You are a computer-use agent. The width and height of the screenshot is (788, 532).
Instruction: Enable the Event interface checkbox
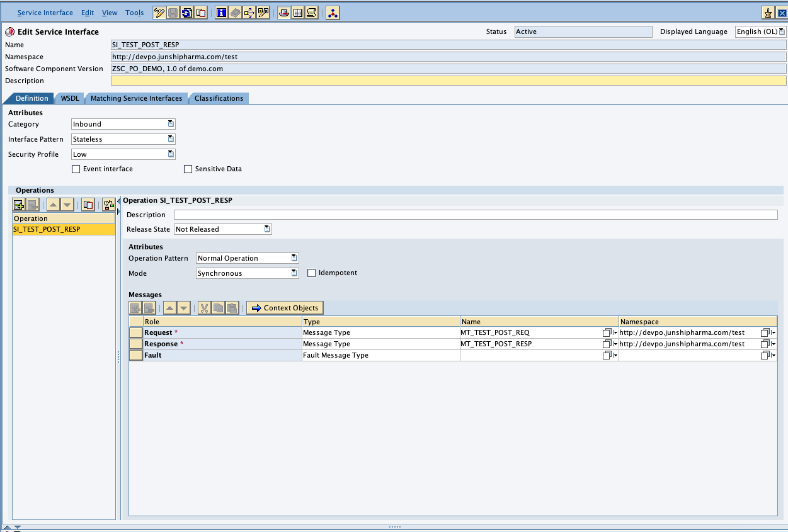click(x=76, y=169)
